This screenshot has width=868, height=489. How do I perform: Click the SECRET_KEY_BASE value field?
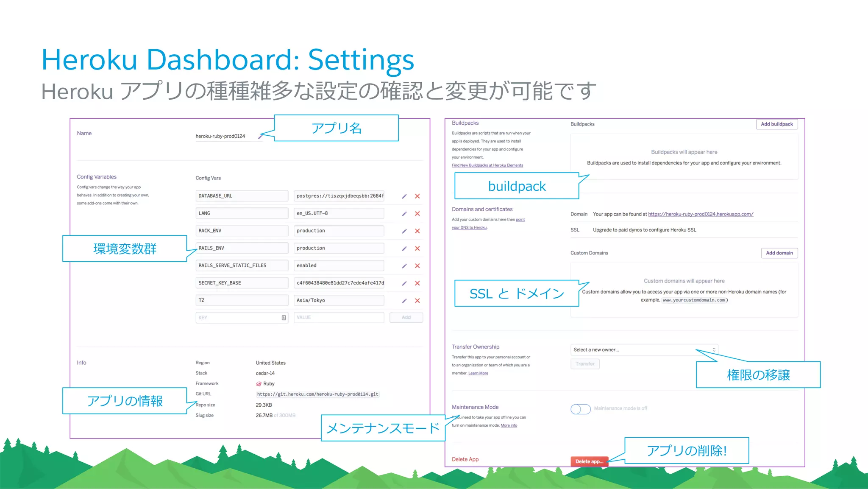click(x=339, y=283)
